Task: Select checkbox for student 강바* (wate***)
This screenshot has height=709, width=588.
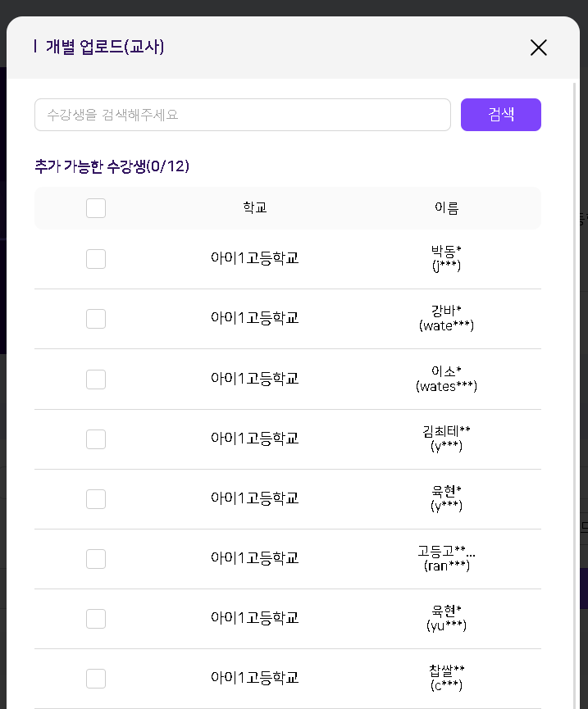Action: 96,319
